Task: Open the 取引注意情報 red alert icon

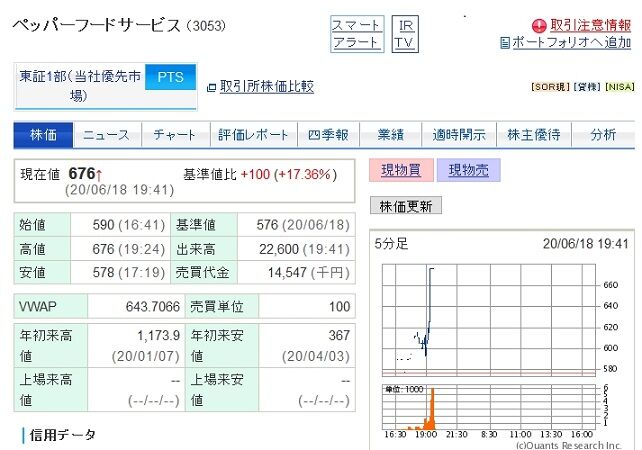Action: [x=539, y=26]
